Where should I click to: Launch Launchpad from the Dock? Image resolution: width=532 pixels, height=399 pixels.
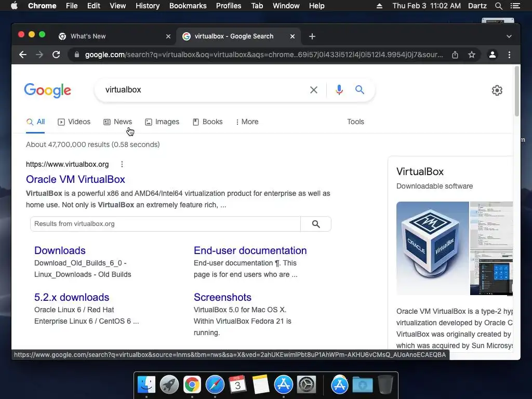point(169,385)
